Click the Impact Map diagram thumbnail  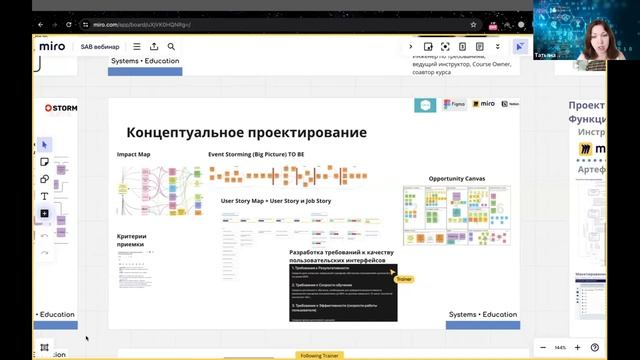(x=160, y=190)
